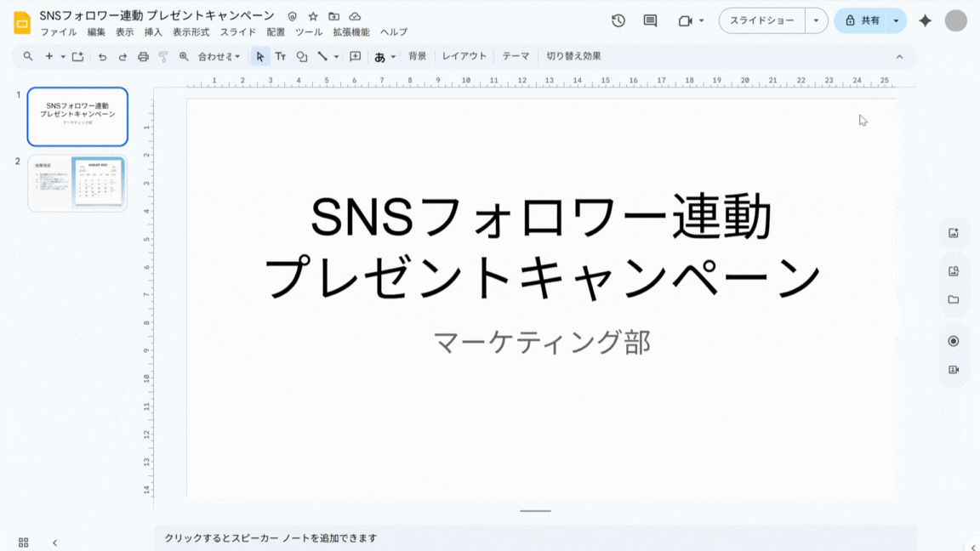This screenshot has width=980, height=551.
Task: Click the @ icon beside the title
Action: pyautogui.click(x=292, y=16)
